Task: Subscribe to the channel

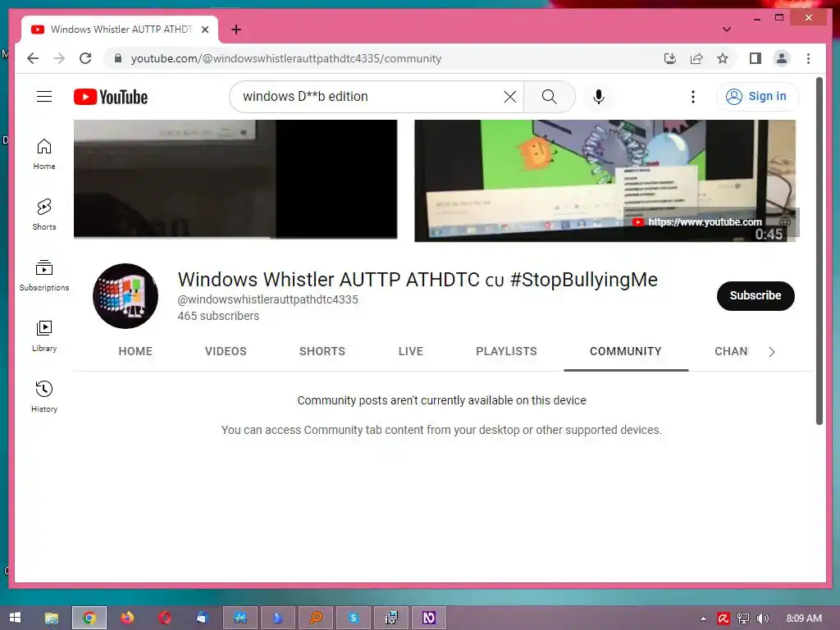Action: 756,295
